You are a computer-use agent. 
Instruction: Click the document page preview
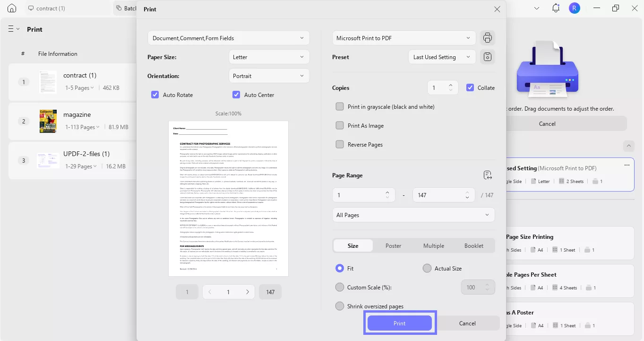point(228,199)
